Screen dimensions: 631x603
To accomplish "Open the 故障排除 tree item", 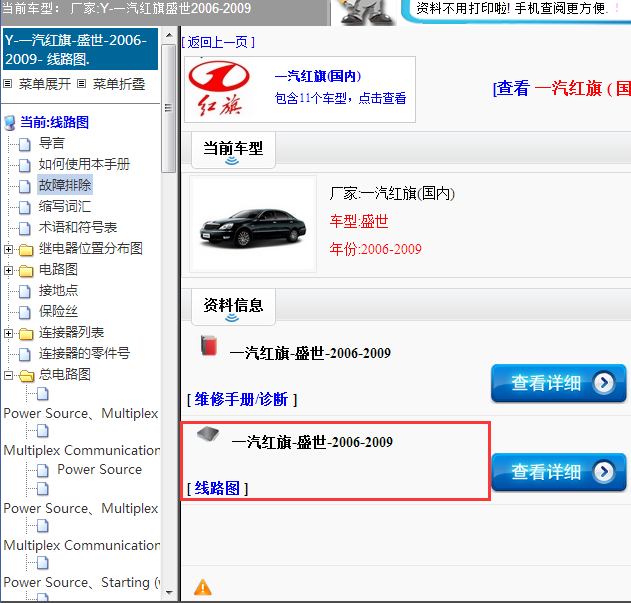I will point(65,185).
